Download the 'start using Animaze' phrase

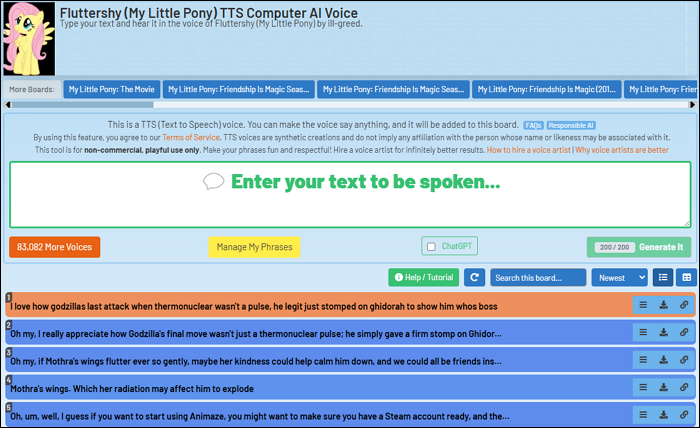663,415
